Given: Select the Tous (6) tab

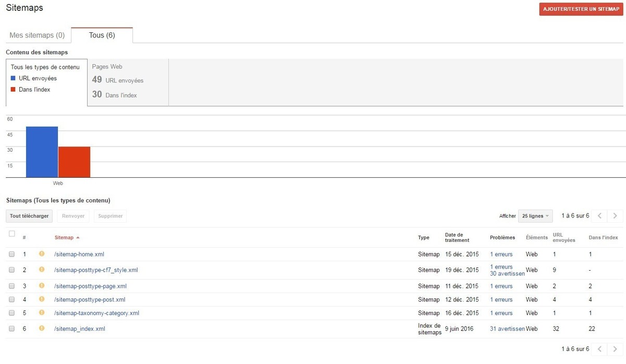Looking at the screenshot, I should pos(102,35).
